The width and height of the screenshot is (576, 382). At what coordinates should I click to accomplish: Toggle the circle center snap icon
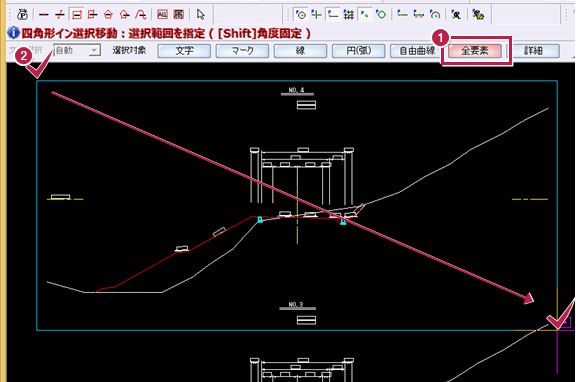coord(300,15)
